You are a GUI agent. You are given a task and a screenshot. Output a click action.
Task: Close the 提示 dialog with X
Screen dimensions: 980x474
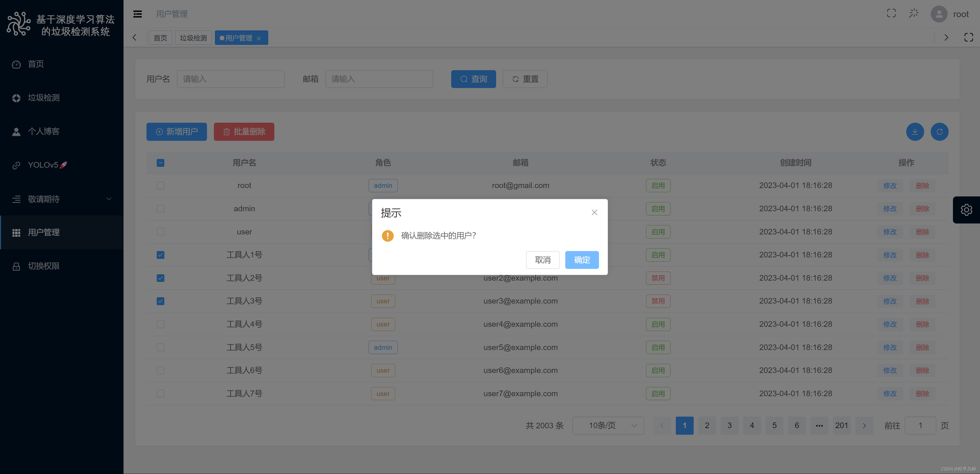point(594,212)
